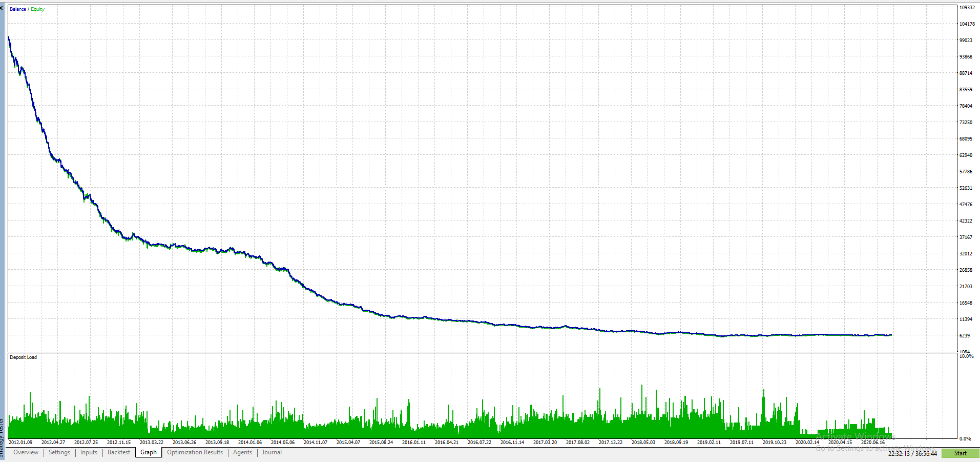Click the active Graph tab

coord(149,452)
